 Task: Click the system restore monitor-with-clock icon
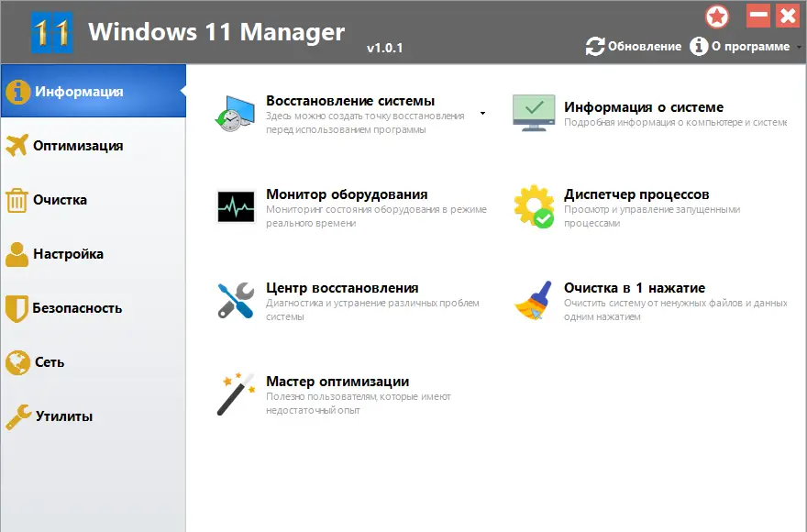pos(235,114)
